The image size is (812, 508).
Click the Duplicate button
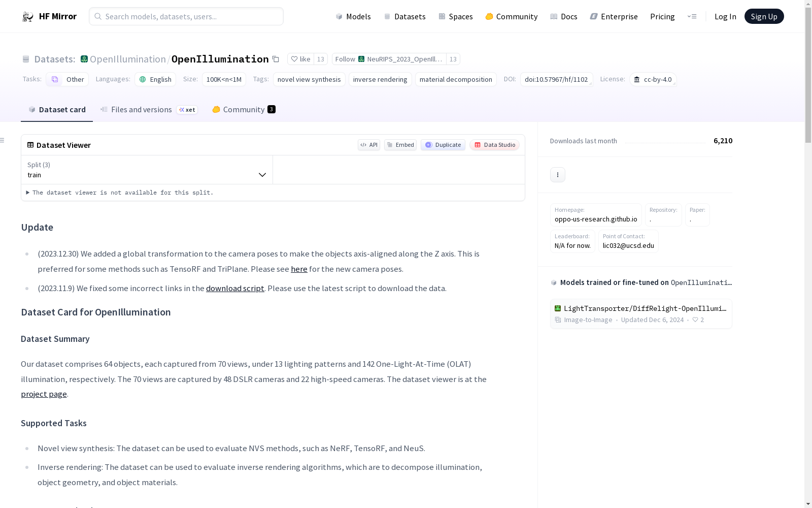point(443,145)
